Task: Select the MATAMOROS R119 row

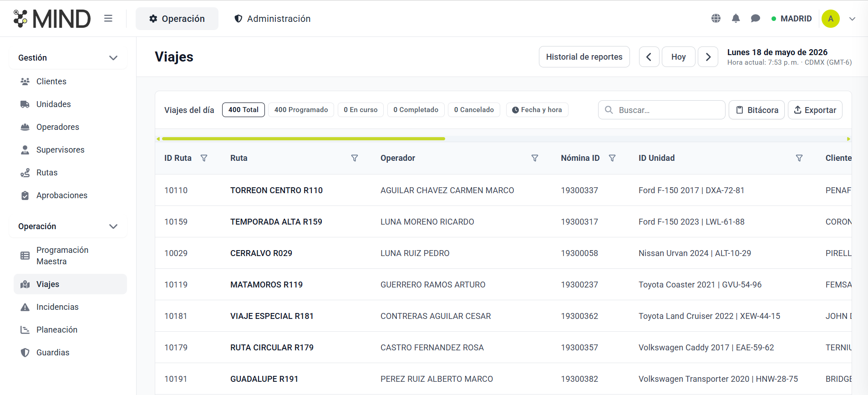Action: 503,284
